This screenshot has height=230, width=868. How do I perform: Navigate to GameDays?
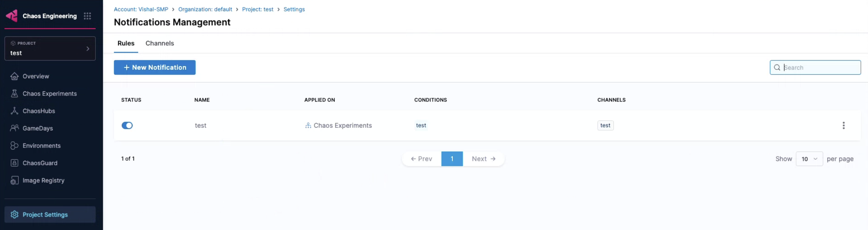(37, 128)
